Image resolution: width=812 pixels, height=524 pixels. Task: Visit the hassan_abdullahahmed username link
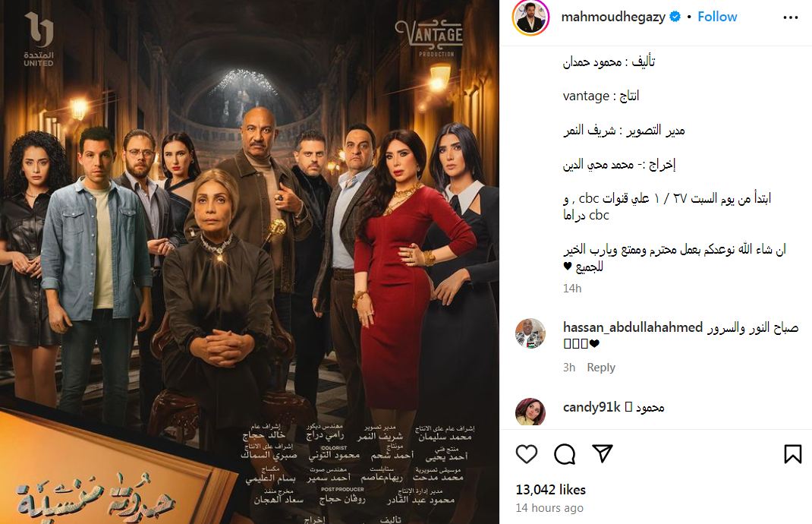coord(633,327)
